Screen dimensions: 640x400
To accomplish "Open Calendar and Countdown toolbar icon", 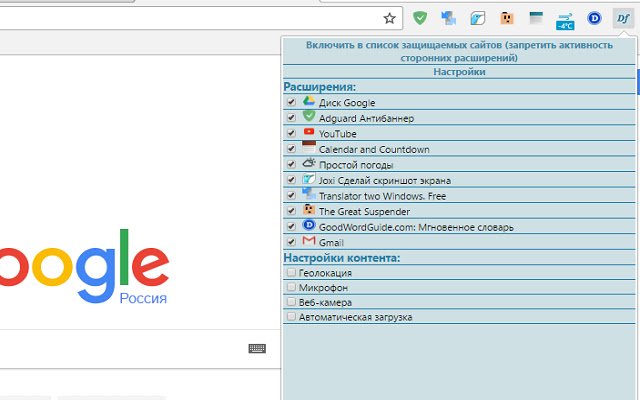I will pyautogui.click(x=536, y=18).
